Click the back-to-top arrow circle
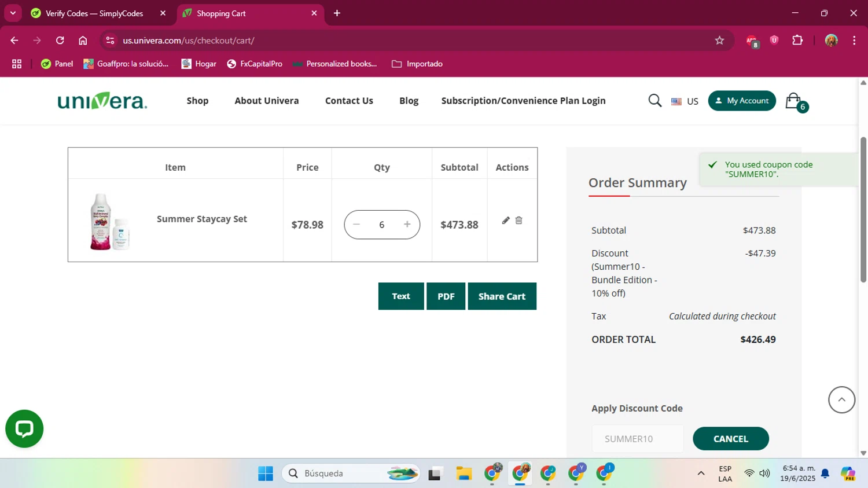Screen dimensions: 868x488 841,400
